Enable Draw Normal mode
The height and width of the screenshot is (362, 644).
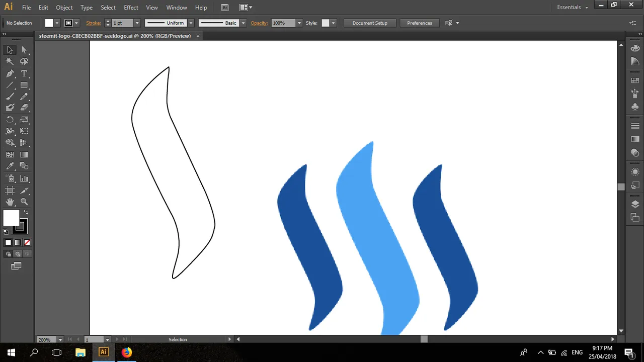click(x=8, y=254)
